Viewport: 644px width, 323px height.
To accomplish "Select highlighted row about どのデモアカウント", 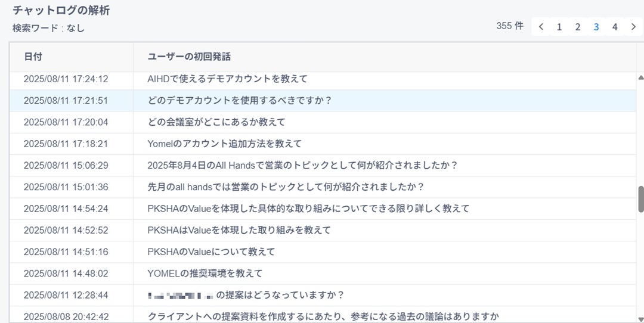I will (x=240, y=101).
